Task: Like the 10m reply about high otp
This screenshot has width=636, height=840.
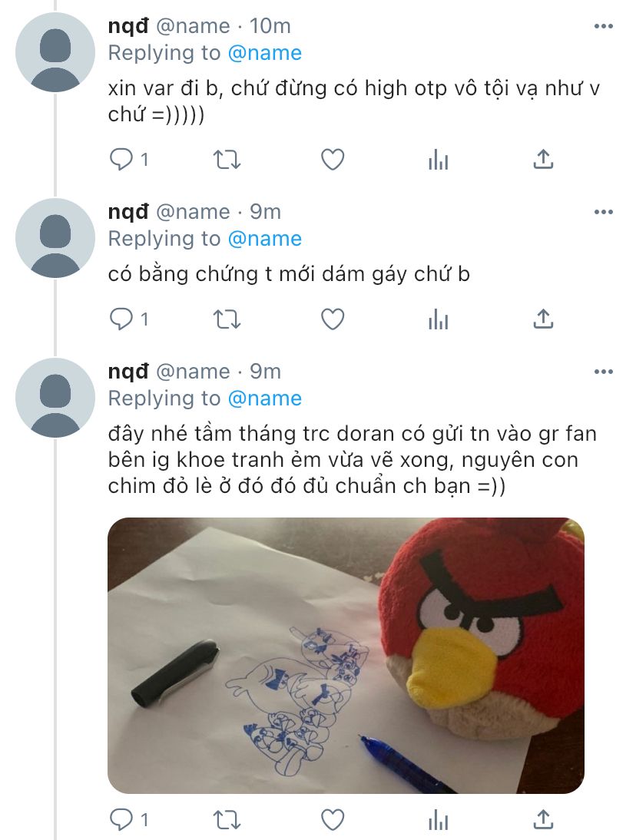Action: click(x=332, y=160)
